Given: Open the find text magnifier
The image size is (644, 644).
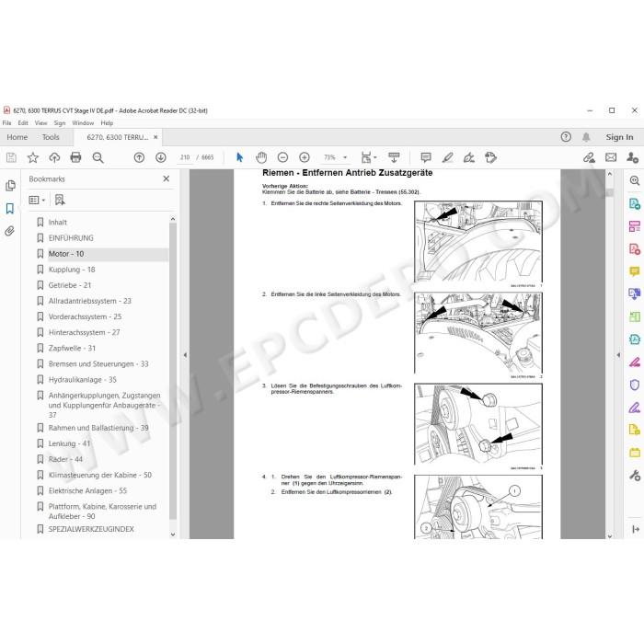Looking at the screenshot, I should (98, 157).
